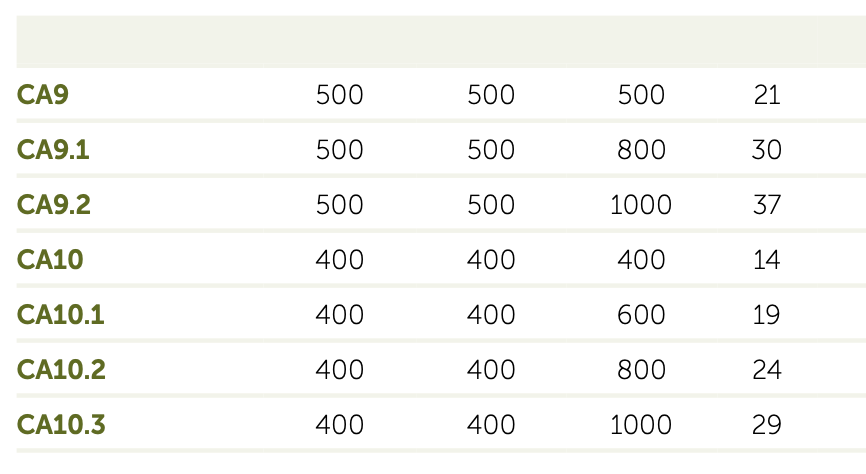The width and height of the screenshot is (866, 474).
Task: Click the 800 cell in CA10.2 row
Action: click(x=641, y=370)
